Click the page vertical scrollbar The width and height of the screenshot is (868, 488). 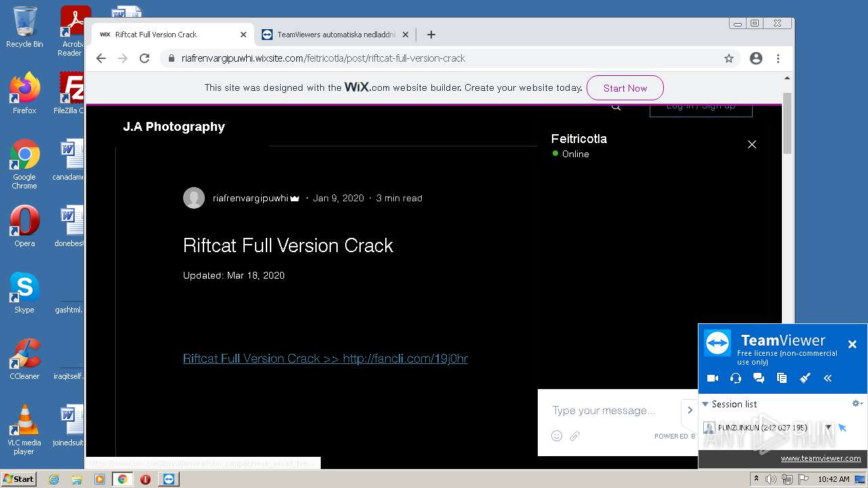coord(787,123)
